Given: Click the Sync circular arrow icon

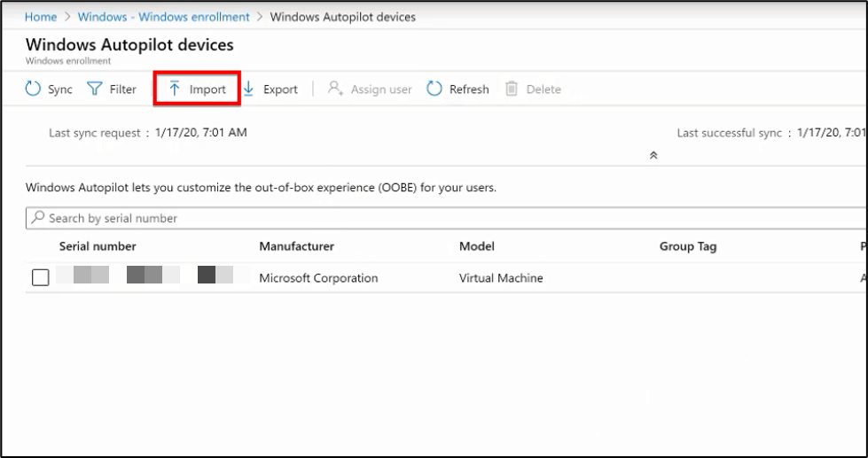Looking at the screenshot, I should click(x=33, y=89).
